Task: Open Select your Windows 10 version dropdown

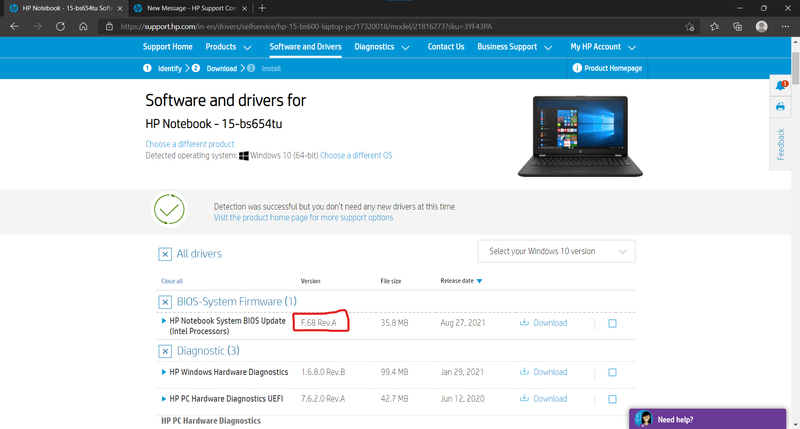Action: point(557,251)
